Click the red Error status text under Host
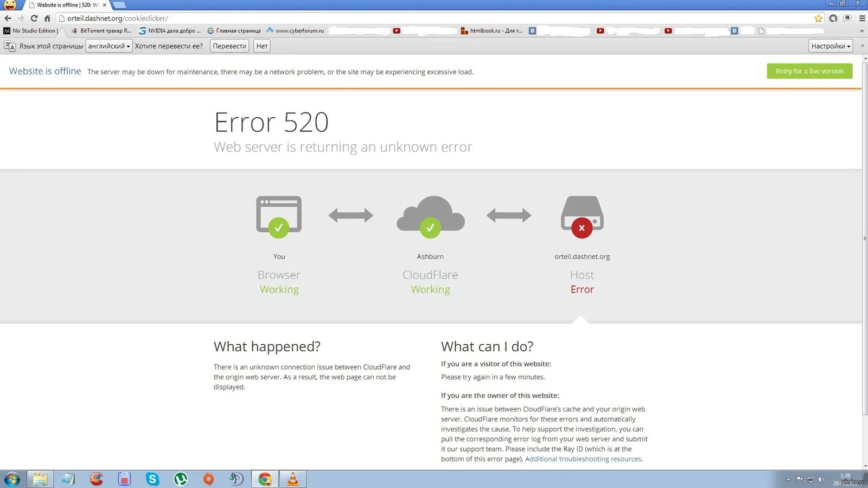The width and height of the screenshot is (868, 488). coord(582,289)
